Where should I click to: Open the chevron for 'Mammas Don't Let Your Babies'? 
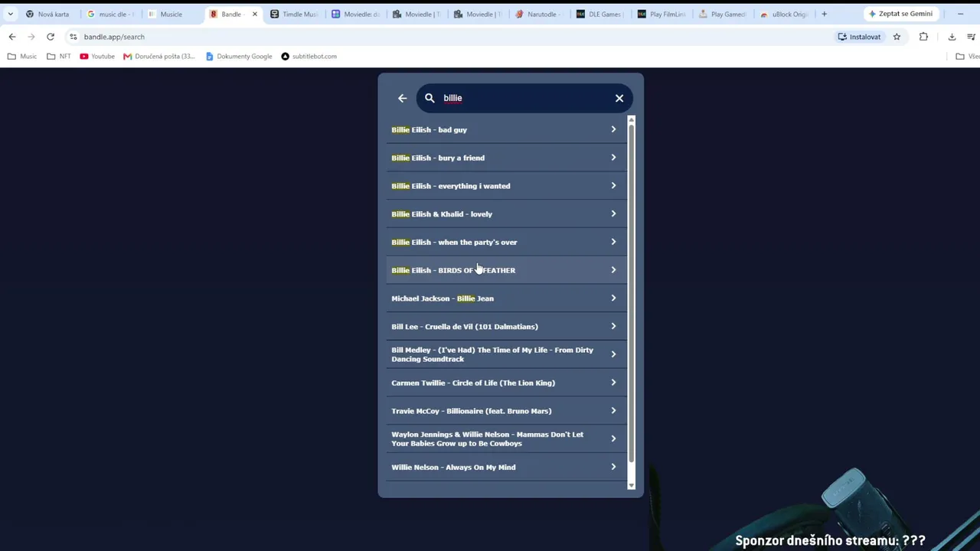[x=613, y=439]
